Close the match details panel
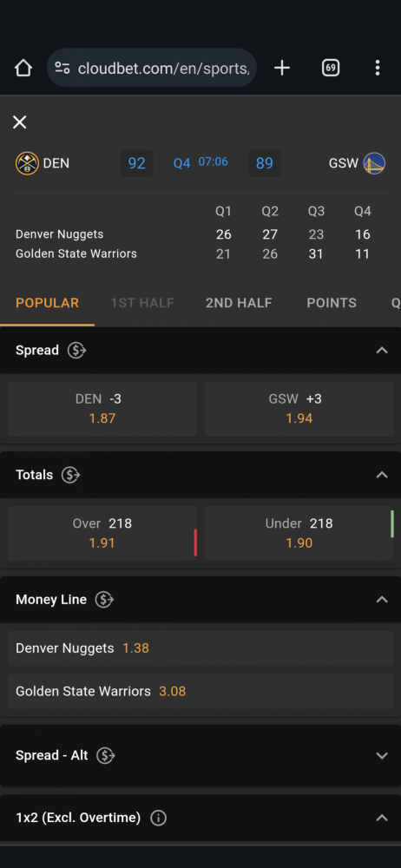The image size is (401, 868). click(x=19, y=122)
